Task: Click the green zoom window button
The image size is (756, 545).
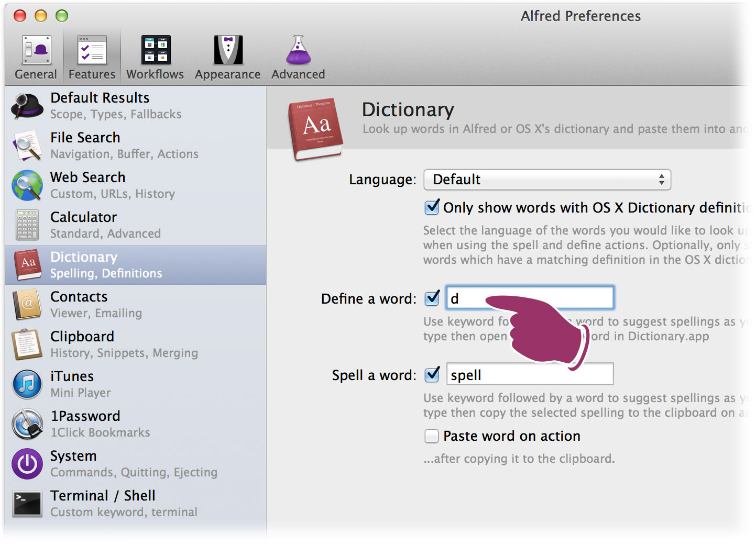Action: tap(62, 16)
